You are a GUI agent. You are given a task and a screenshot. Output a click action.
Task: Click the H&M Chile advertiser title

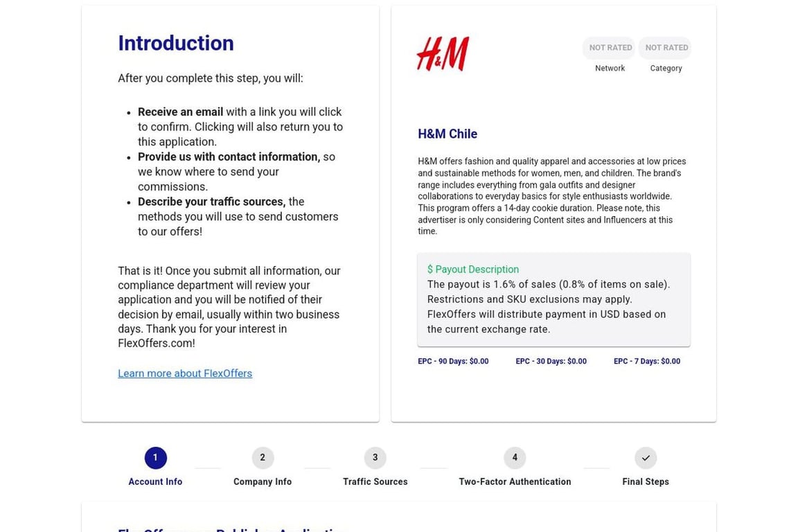point(447,134)
